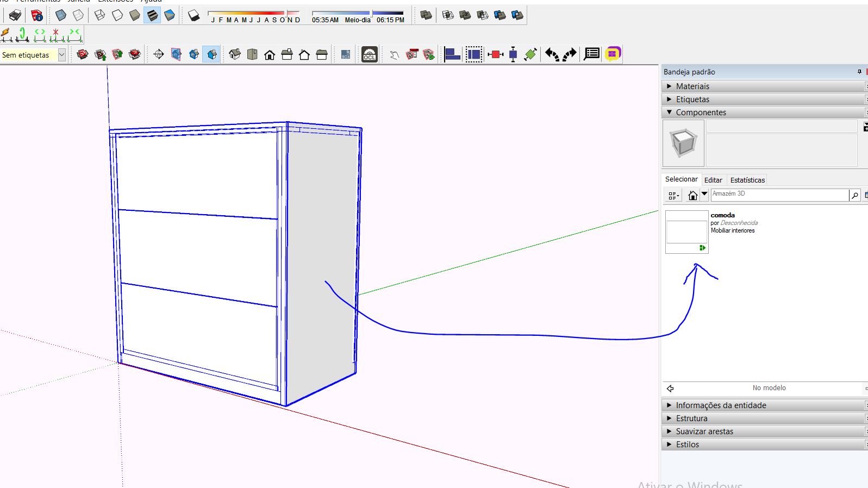Switch to Back view
The width and height of the screenshot is (868, 488).
coord(304,54)
